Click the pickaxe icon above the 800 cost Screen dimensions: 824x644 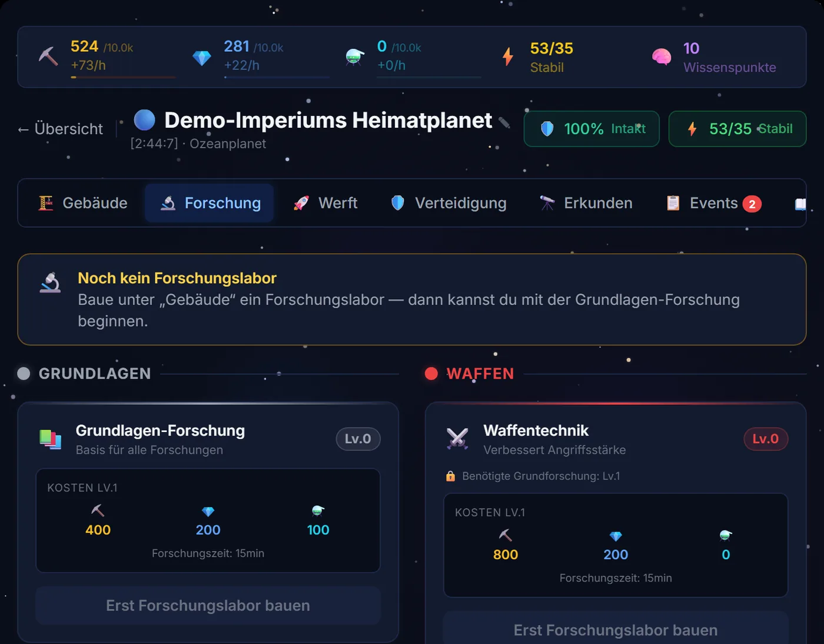[x=506, y=535]
